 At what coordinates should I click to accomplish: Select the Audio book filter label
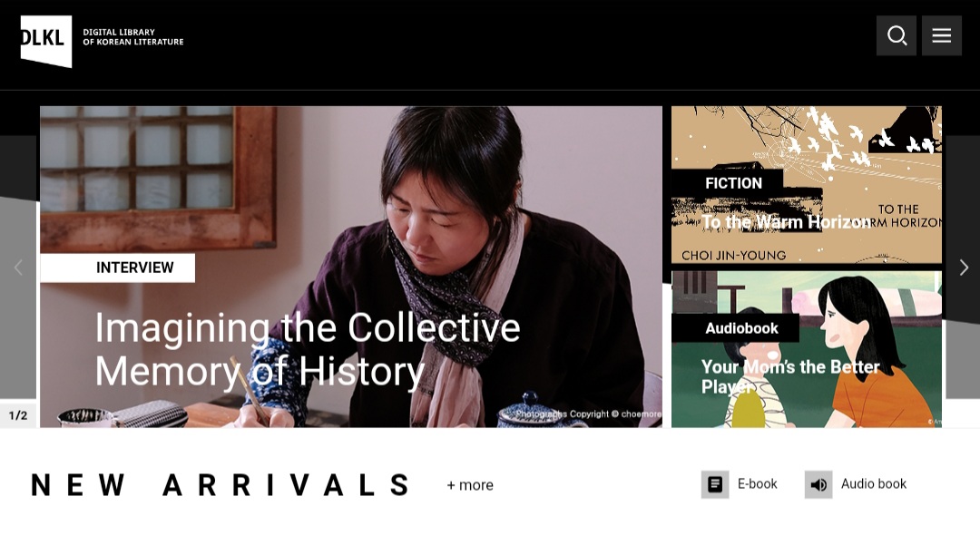point(873,484)
